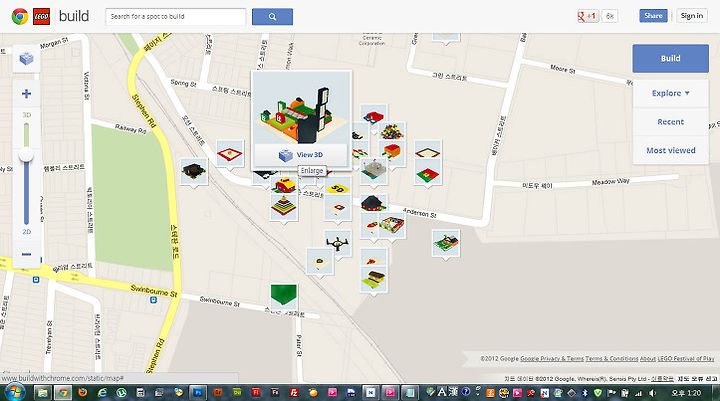Open Photoshop from the taskbar
The image size is (720, 401).
198,393
